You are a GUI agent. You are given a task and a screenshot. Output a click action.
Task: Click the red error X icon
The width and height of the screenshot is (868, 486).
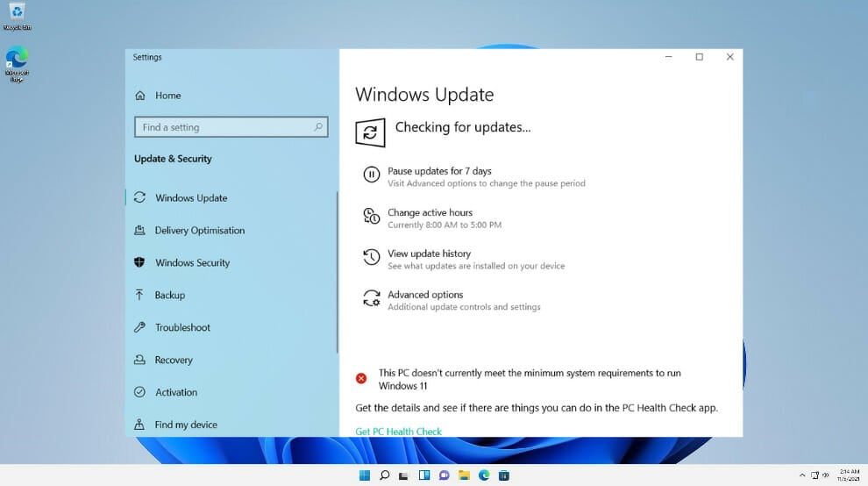coord(361,378)
